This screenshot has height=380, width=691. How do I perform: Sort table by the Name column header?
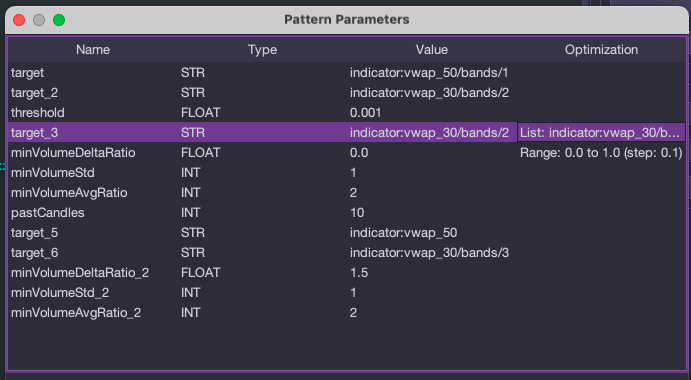[x=93, y=49]
